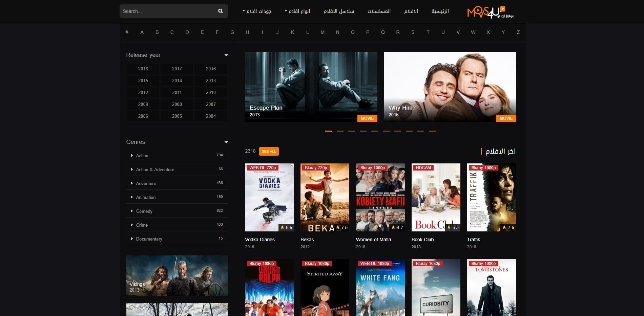This screenshot has height=316, width=644.
Task: Collapse the Release year section
Action: (226, 55)
